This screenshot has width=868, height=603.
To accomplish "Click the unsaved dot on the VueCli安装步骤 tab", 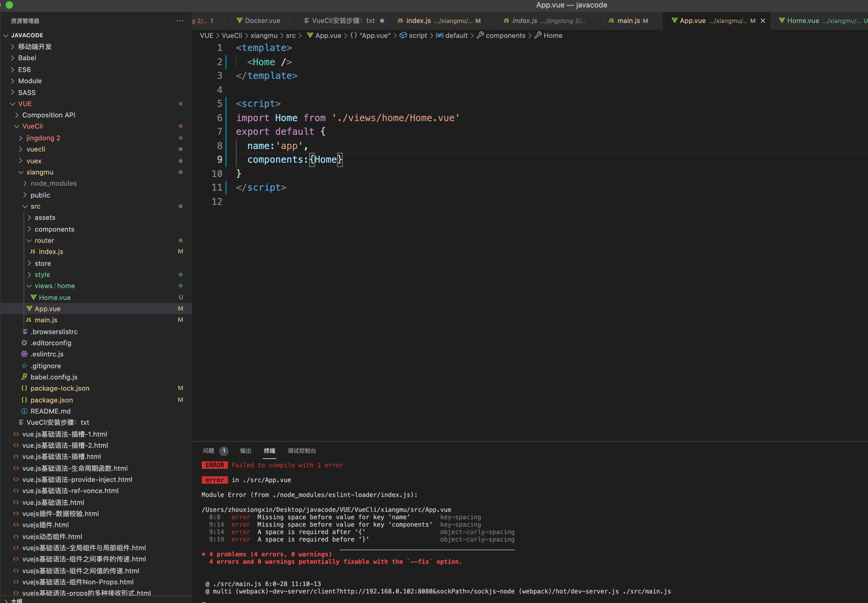I will pos(382,21).
